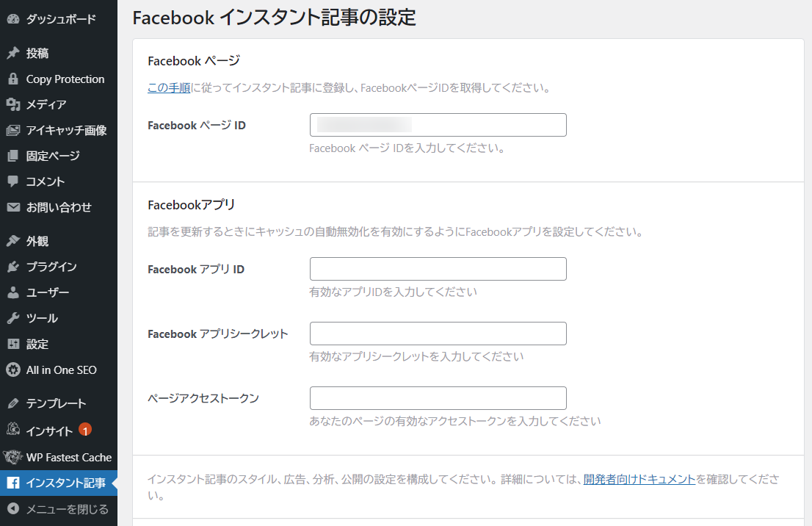This screenshot has height=526, width=812.
Task: Click the Dashboard gauge icon
Action: tap(13, 19)
